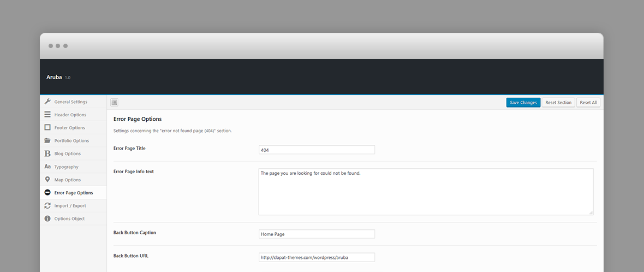
Task: Open Options Object section
Action: click(x=73, y=218)
